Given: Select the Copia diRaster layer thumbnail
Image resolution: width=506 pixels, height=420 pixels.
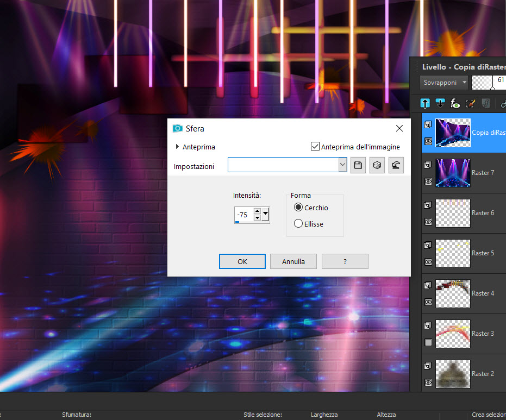Looking at the screenshot, I should (453, 133).
